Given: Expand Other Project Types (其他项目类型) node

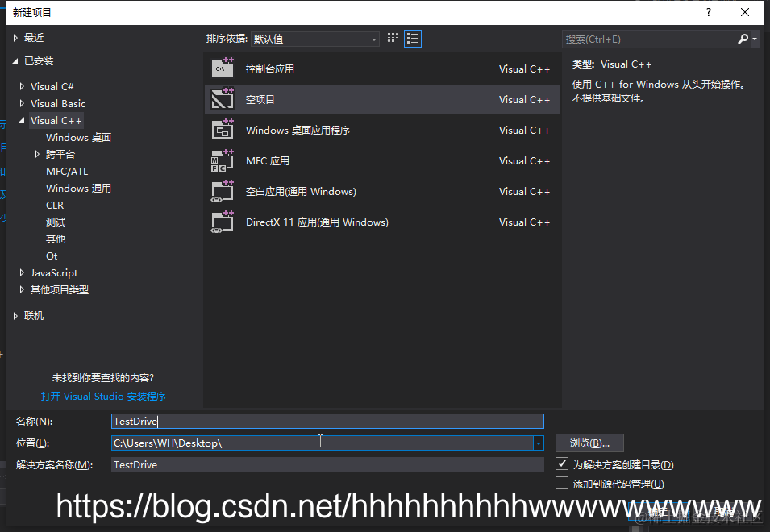Looking at the screenshot, I should [22, 289].
